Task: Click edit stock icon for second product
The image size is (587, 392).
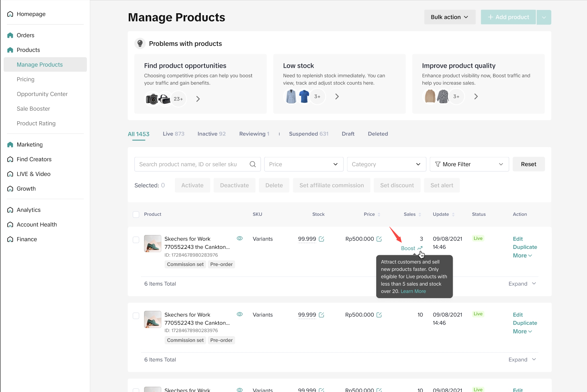Action: tap(321, 315)
